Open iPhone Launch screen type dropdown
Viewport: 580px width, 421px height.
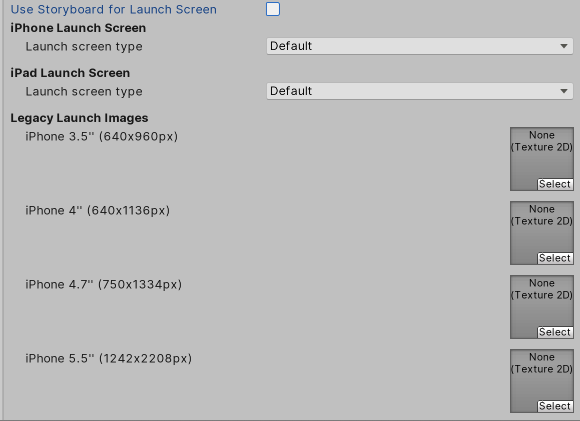coord(420,46)
